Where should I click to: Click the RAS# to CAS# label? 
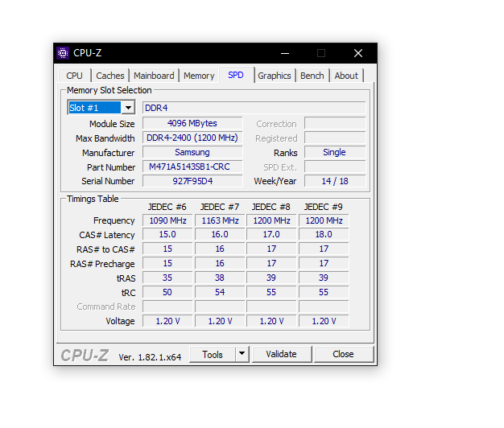[105, 249]
